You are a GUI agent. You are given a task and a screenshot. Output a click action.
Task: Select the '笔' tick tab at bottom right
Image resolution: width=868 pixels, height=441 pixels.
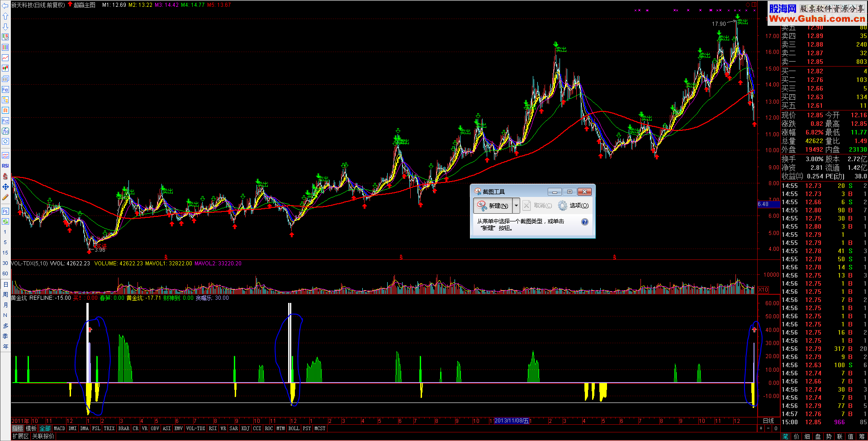point(785,436)
